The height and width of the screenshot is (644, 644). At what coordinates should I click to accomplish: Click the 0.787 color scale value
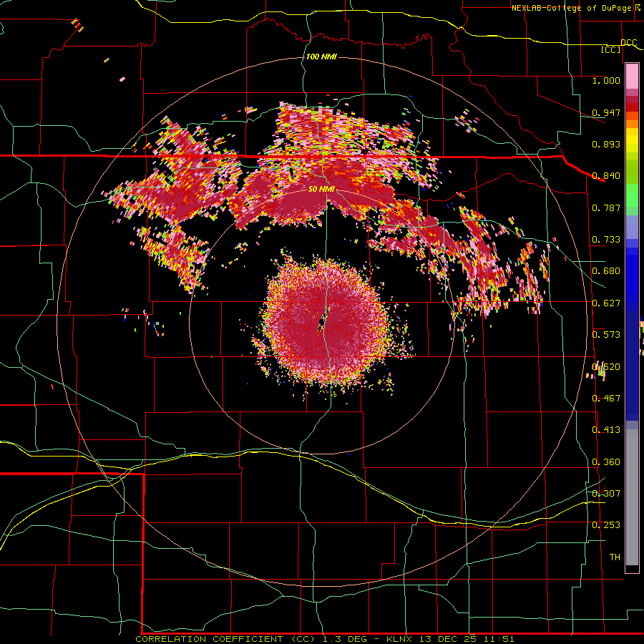(x=606, y=208)
